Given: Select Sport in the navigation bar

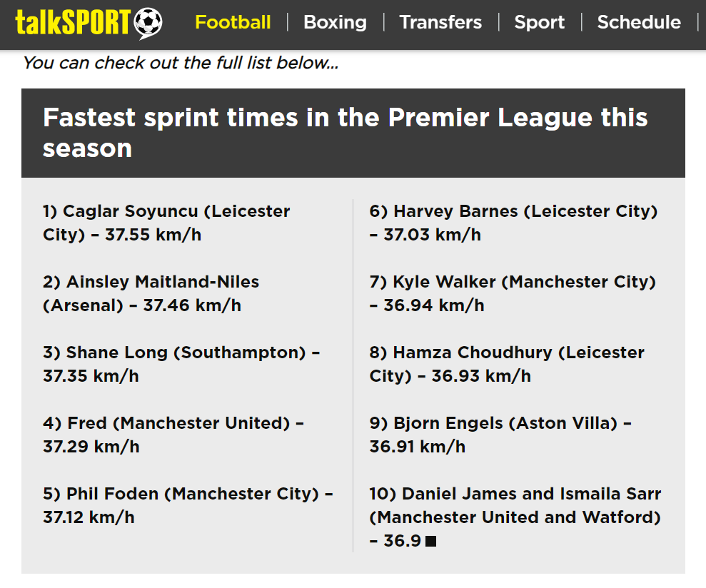Looking at the screenshot, I should click(x=540, y=22).
